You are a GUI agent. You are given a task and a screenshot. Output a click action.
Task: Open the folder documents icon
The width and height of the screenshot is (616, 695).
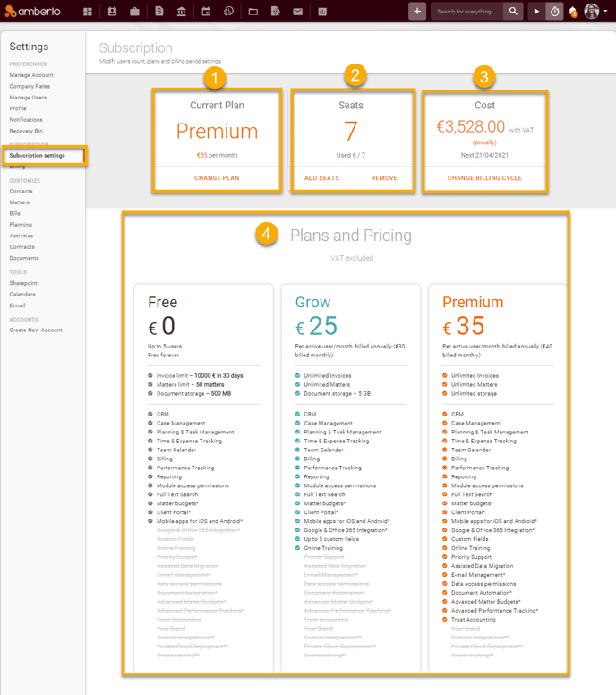pos(252,12)
